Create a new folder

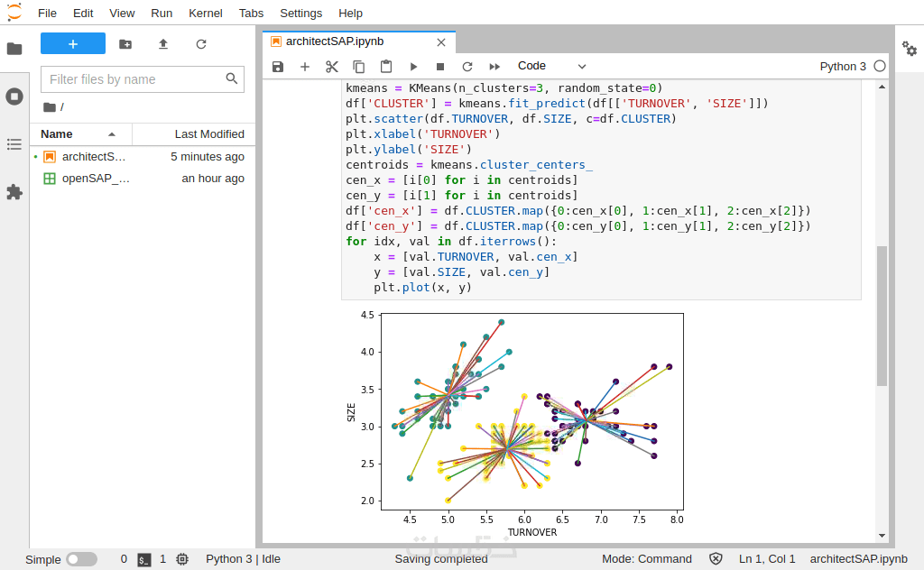(x=125, y=44)
